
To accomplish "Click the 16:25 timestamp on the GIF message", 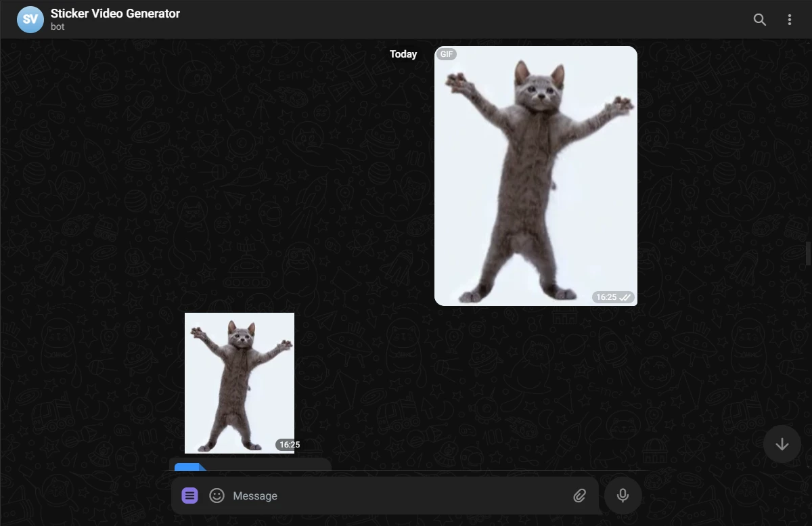I will 605,297.
